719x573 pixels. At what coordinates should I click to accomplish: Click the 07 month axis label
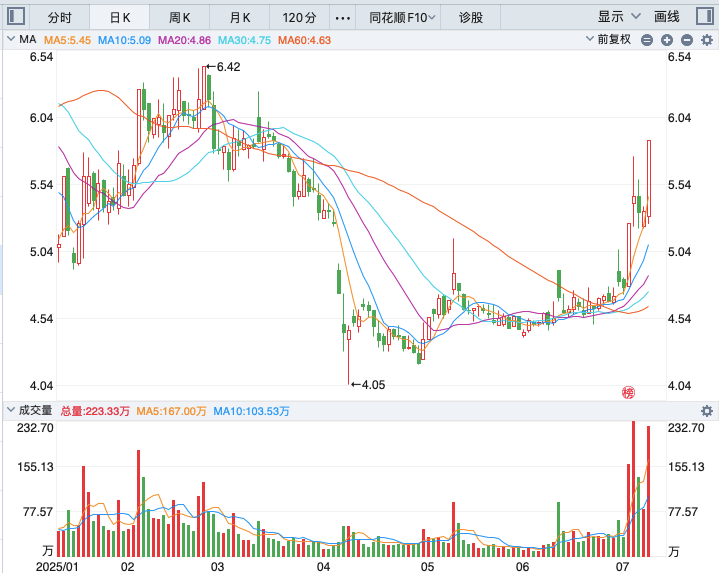622,567
